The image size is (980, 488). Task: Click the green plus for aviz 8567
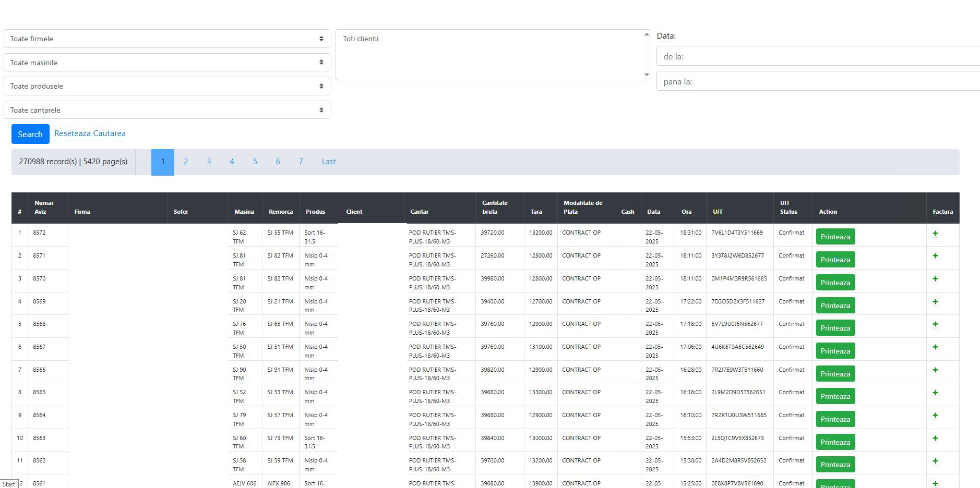[x=935, y=347]
